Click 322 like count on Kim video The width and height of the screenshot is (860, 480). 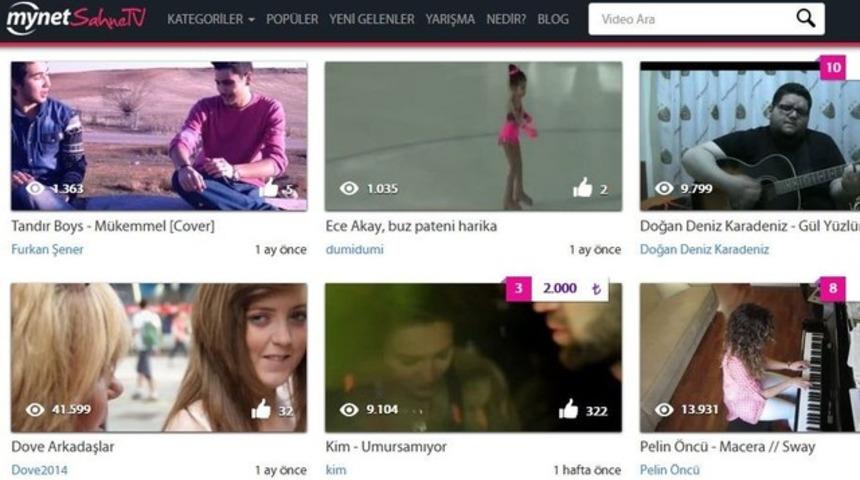tap(596, 411)
